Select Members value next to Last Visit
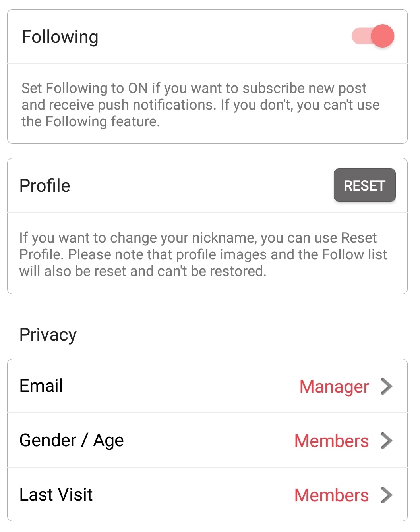 click(x=331, y=495)
